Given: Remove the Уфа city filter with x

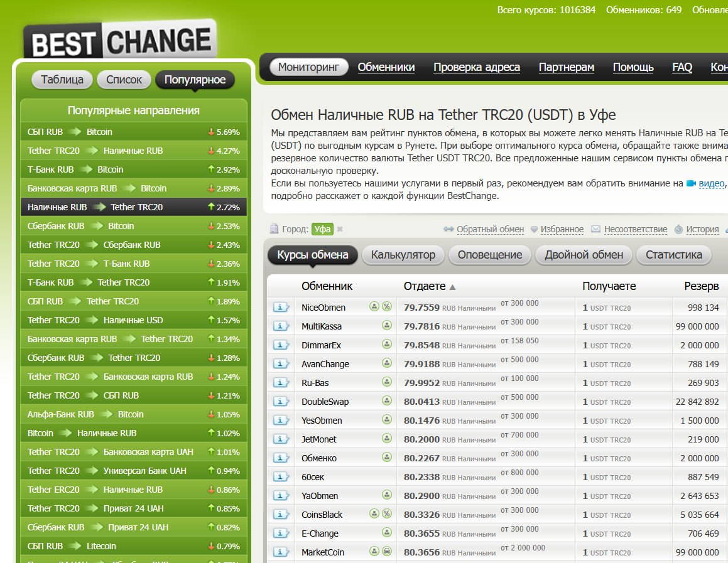Looking at the screenshot, I should [340, 230].
